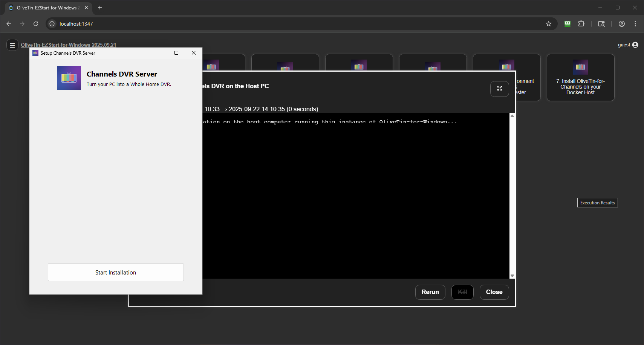Reload the localhost page

click(36, 24)
